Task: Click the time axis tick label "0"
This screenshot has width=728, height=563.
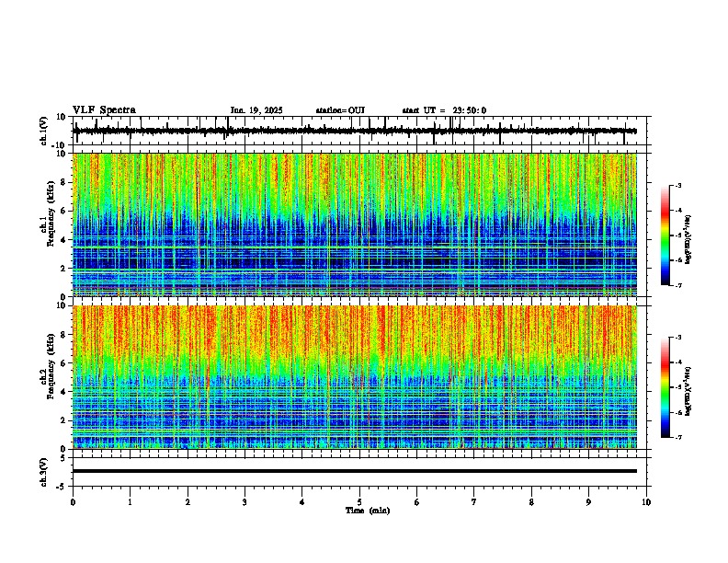Action: coord(73,502)
